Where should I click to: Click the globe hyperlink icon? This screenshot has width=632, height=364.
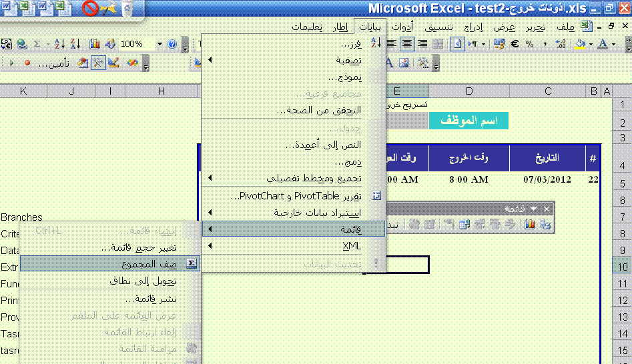[x=22, y=44]
